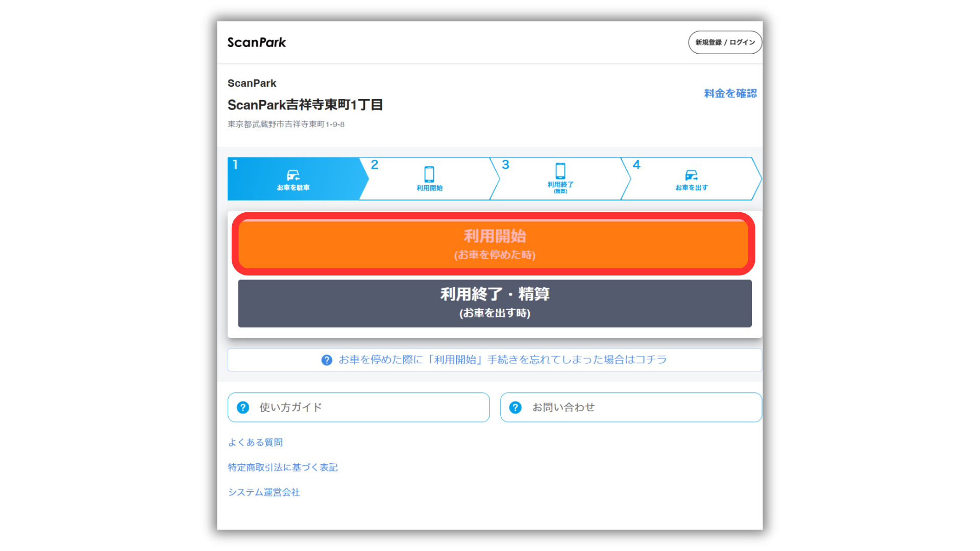The height and width of the screenshot is (551, 980).
Task: Select step 2 利用開始 tab
Action: click(429, 179)
